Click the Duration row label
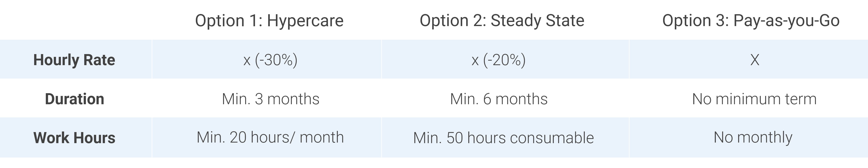 point(74,99)
